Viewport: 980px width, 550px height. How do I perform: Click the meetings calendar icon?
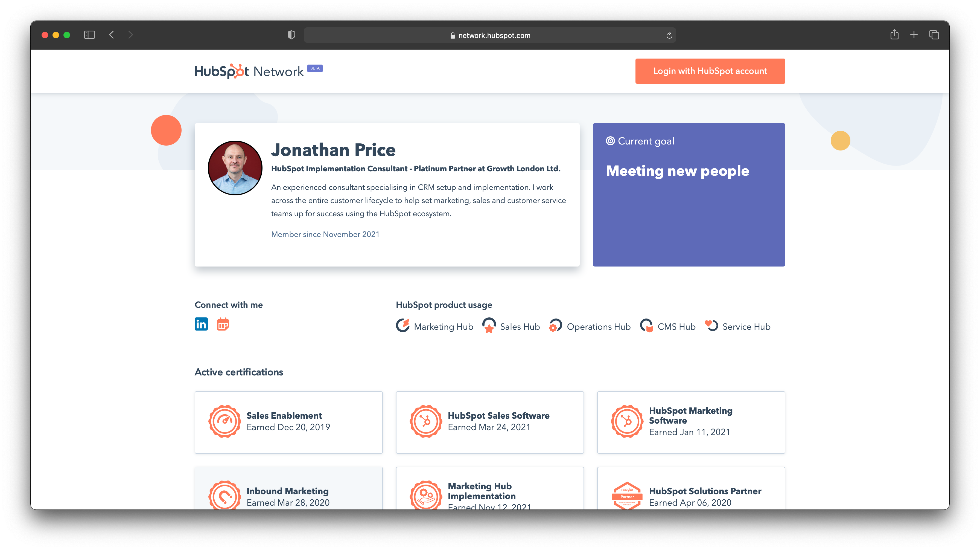223,324
